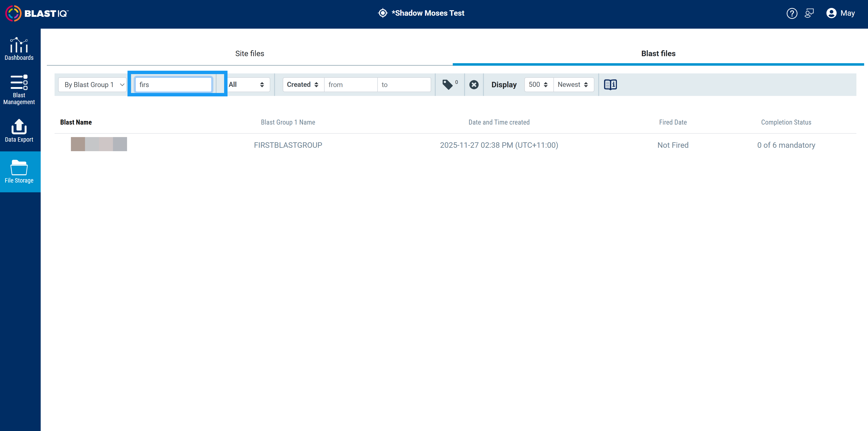Sort by Fired Date column header
Viewport: 868px width, 431px height.
click(673, 122)
